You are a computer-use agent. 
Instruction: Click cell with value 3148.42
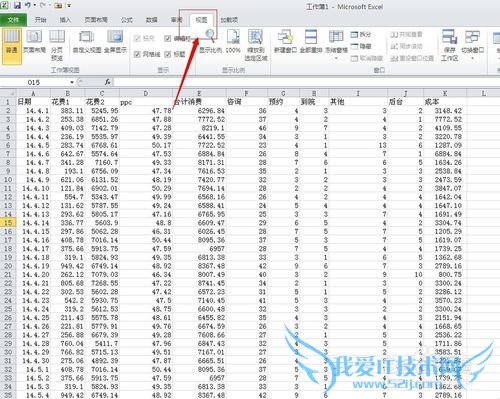point(445,110)
